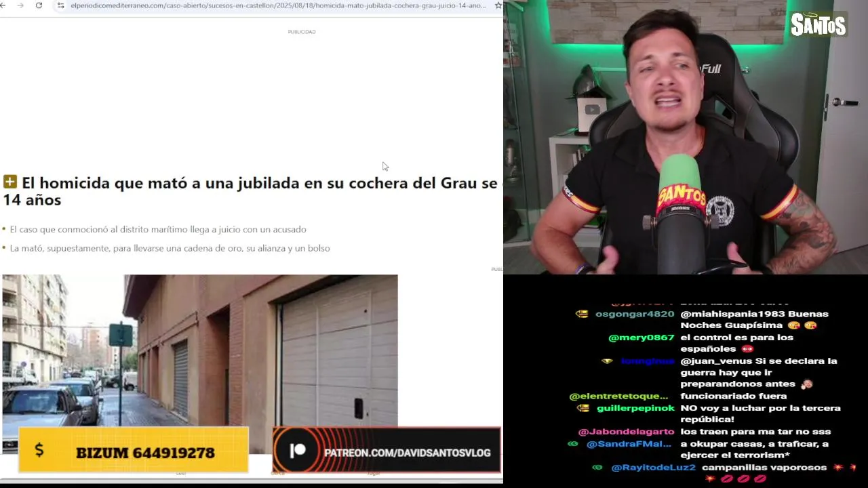Image resolution: width=868 pixels, height=488 pixels.
Task: Click the Bizum 644919278 banner
Action: tap(134, 451)
